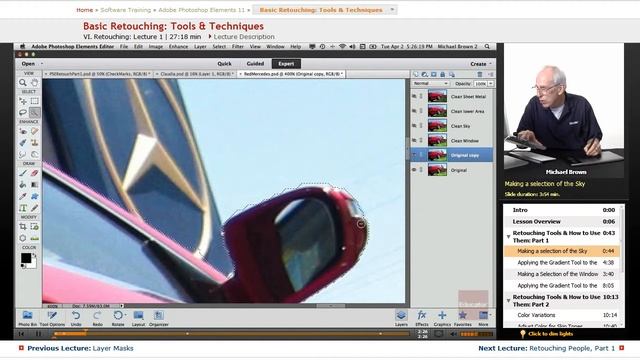640x360 pixels.
Task: Select the Straighten tool
Action: 35,238
